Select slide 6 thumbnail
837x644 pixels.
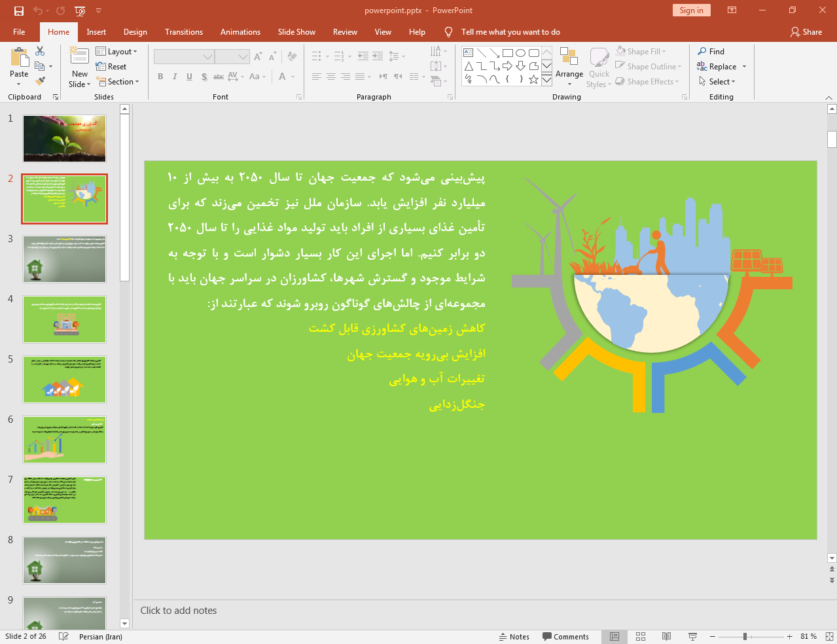click(x=64, y=440)
